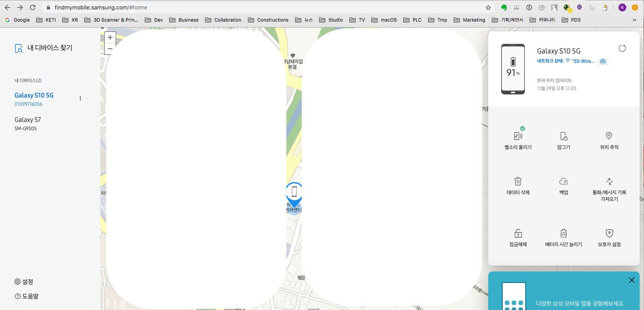
Task: Click the phone location pin on the map
Action: pyautogui.click(x=294, y=195)
